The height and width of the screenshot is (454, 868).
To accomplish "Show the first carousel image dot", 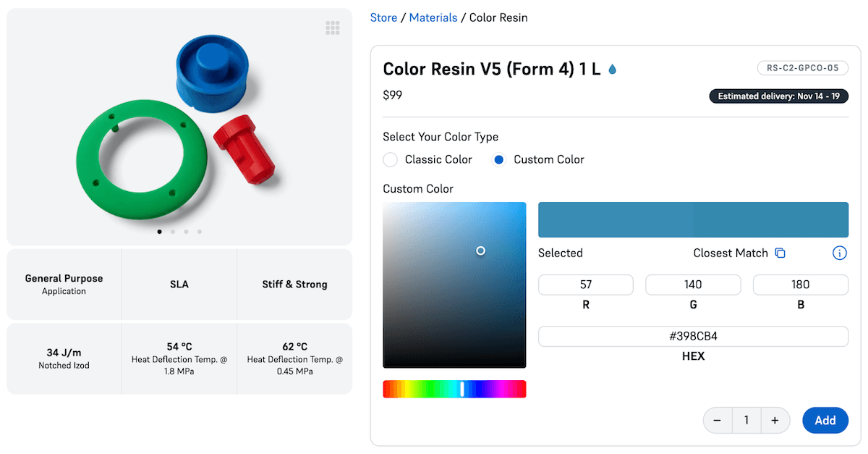I will pos(159,232).
